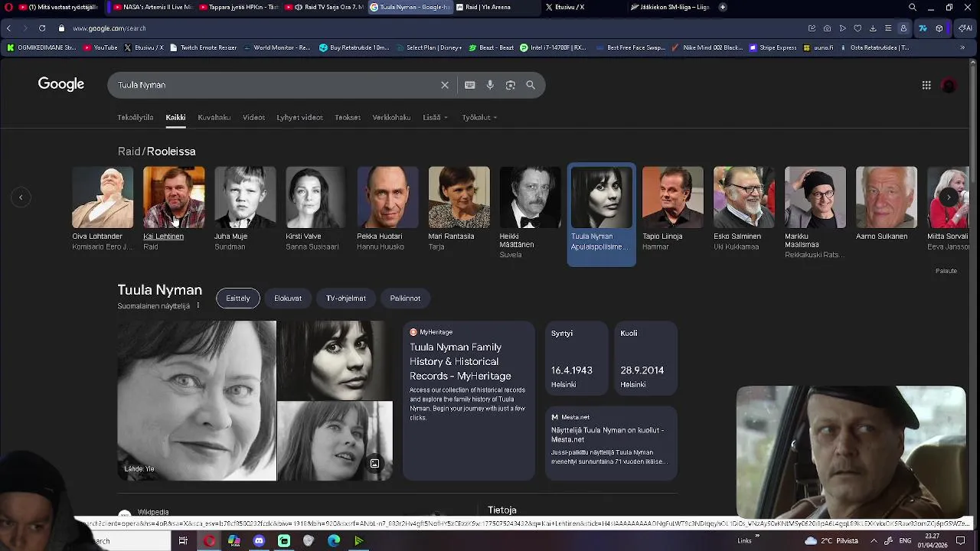Open Opera GX in the taskbar
This screenshot has height=551, width=980.
click(209, 541)
